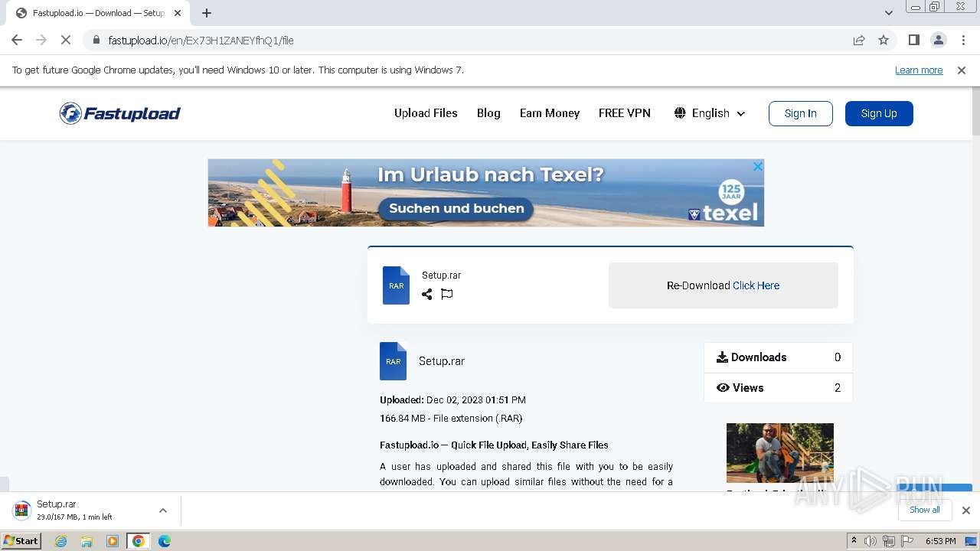Click the Fastupload logo
The width and height of the screenshot is (980, 551).
pyautogui.click(x=120, y=113)
